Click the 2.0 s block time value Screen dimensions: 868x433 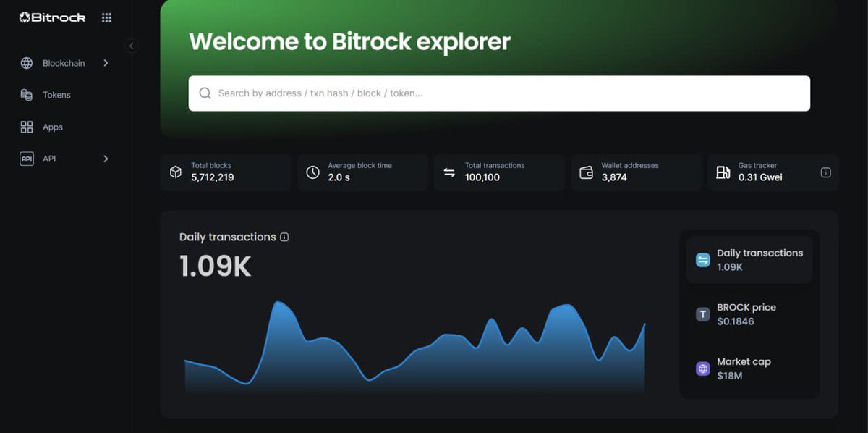339,177
